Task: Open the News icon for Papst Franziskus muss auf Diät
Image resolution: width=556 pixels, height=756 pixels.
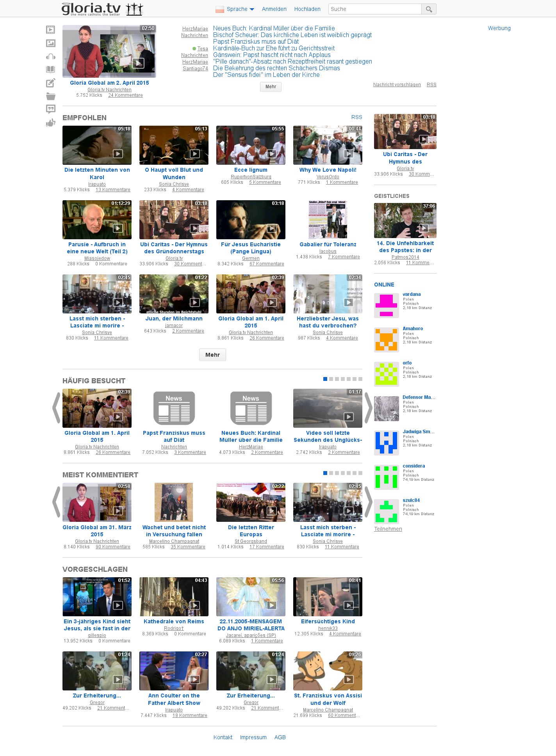Action: pyautogui.click(x=174, y=408)
